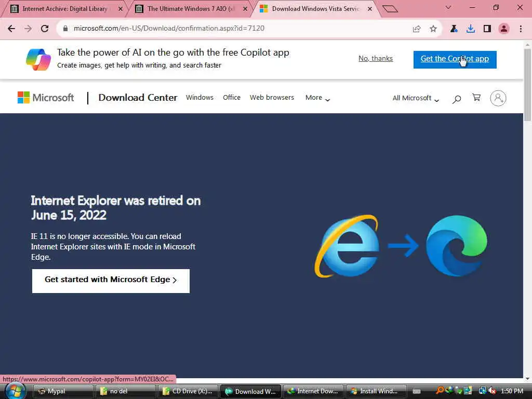The height and width of the screenshot is (399, 532).
Task: Expand the More navigation menu
Action: coord(317,98)
